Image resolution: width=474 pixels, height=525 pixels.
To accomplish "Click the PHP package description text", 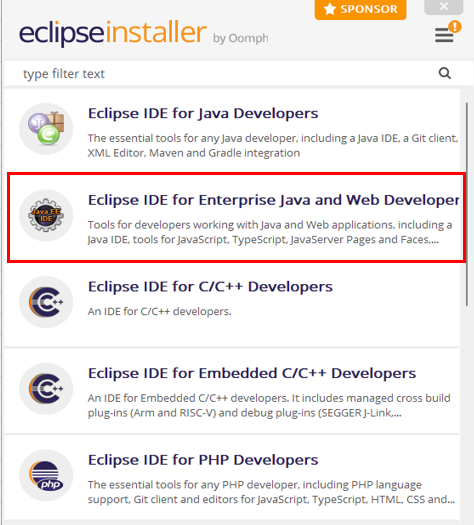I will (x=271, y=492).
